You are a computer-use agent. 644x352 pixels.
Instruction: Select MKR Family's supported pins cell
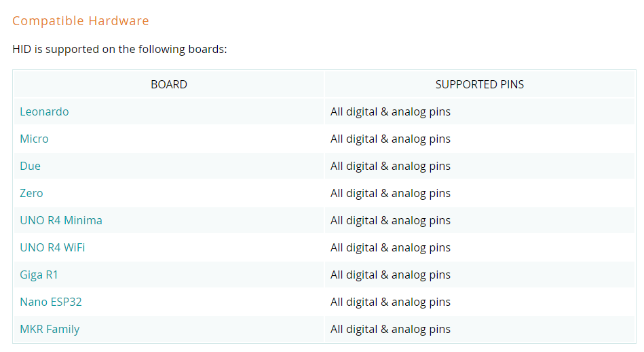(x=480, y=329)
